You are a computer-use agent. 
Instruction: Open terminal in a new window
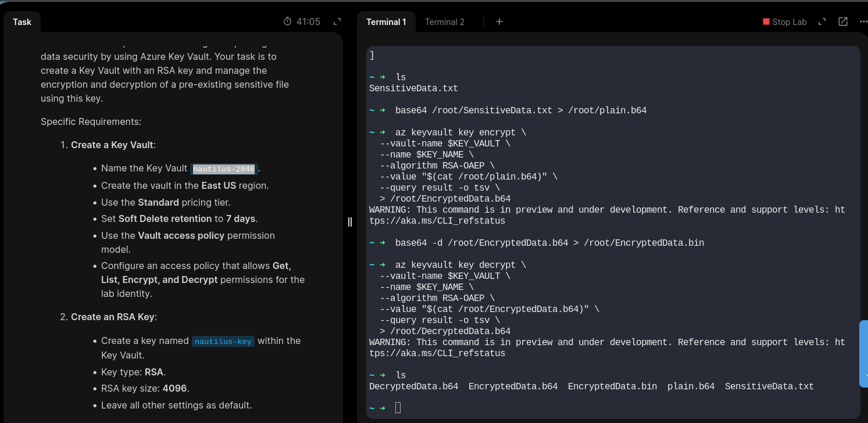[x=842, y=21]
